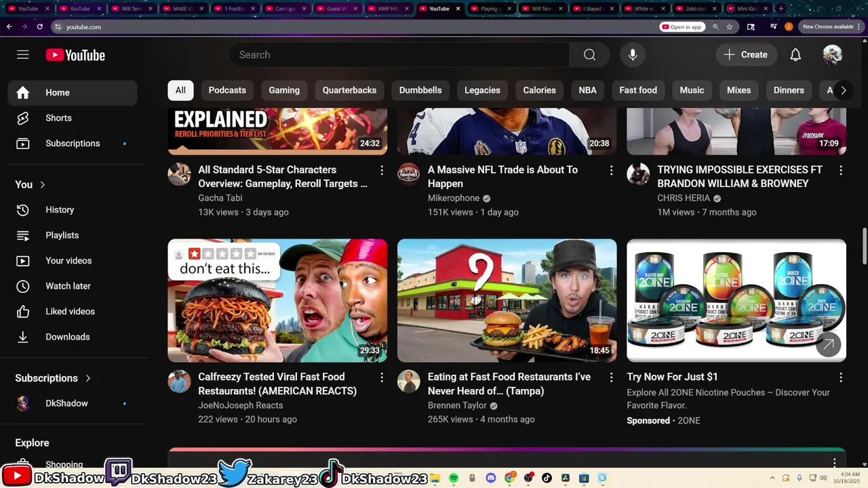Click the Gacha Tabi channel avatar

pyautogui.click(x=179, y=174)
